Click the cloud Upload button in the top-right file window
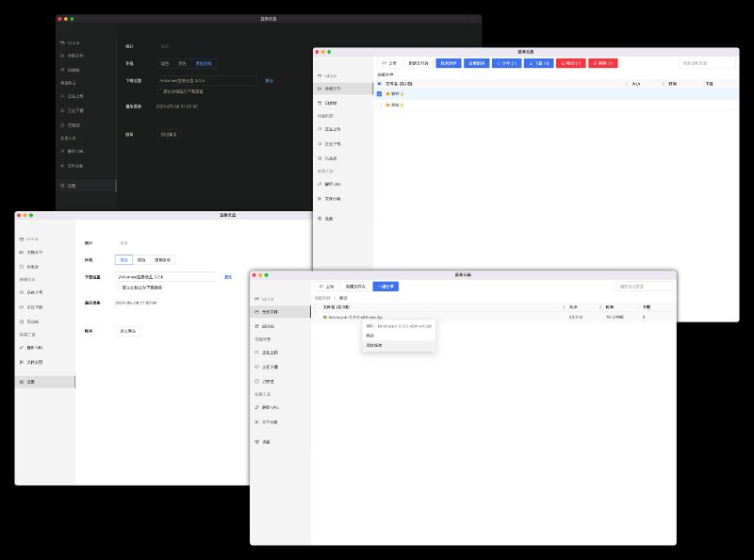 [388, 63]
